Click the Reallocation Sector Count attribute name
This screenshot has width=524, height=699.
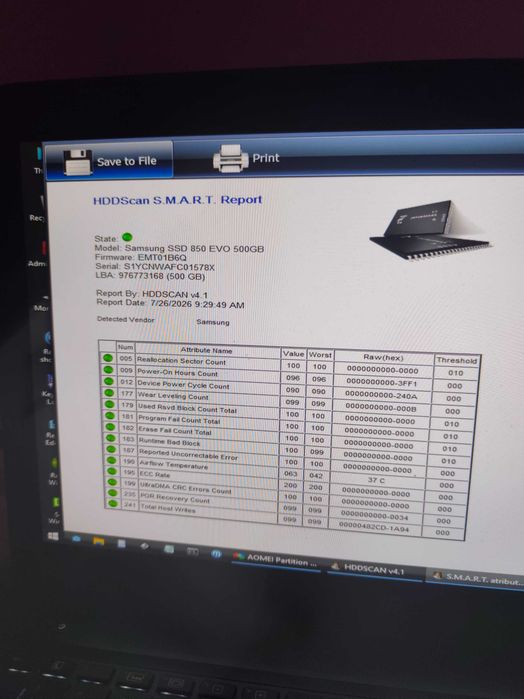181,361
